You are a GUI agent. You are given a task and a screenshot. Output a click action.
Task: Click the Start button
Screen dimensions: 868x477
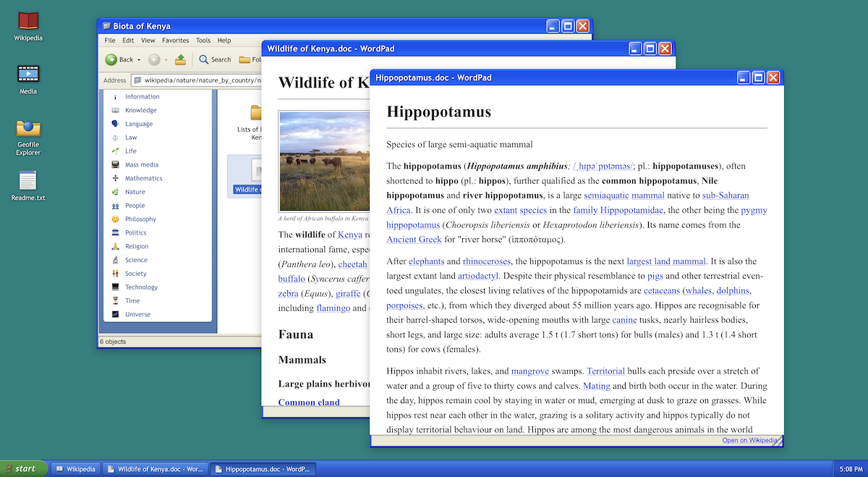(x=24, y=468)
